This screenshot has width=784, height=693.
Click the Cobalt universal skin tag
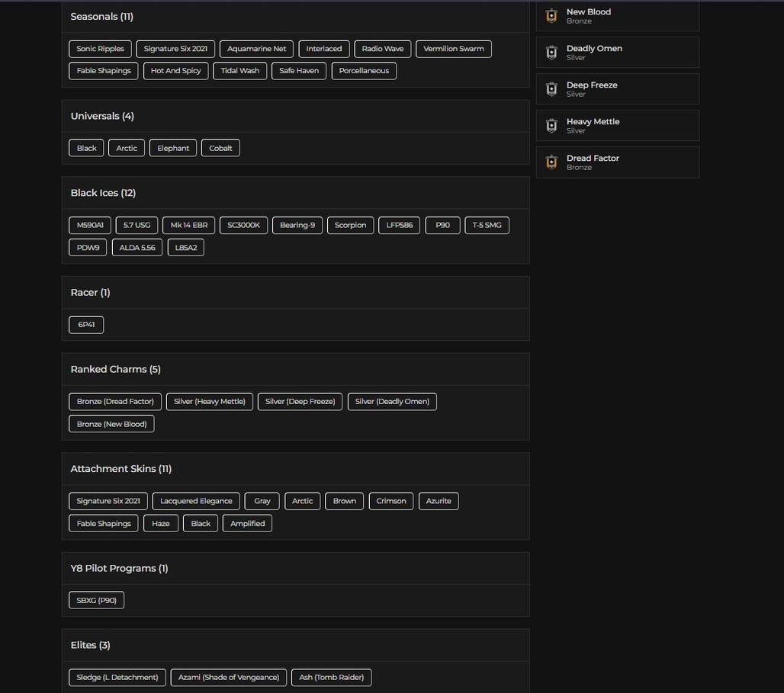point(220,148)
